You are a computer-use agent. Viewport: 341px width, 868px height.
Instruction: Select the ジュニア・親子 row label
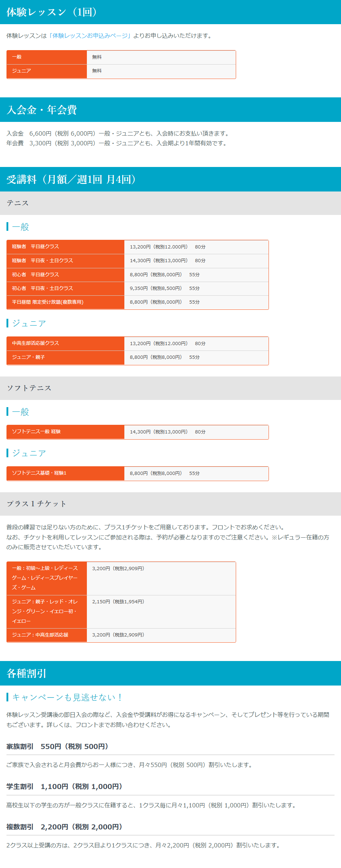(28, 357)
